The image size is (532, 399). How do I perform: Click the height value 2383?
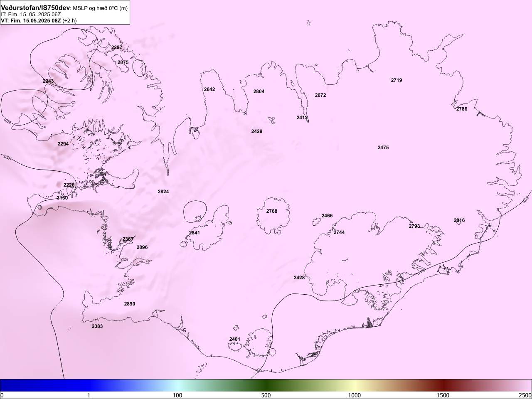97,326
